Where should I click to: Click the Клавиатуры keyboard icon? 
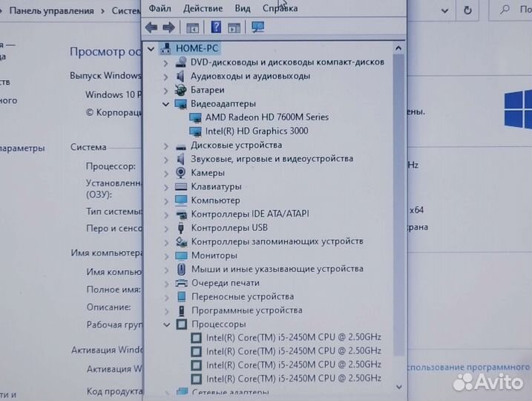tap(181, 186)
